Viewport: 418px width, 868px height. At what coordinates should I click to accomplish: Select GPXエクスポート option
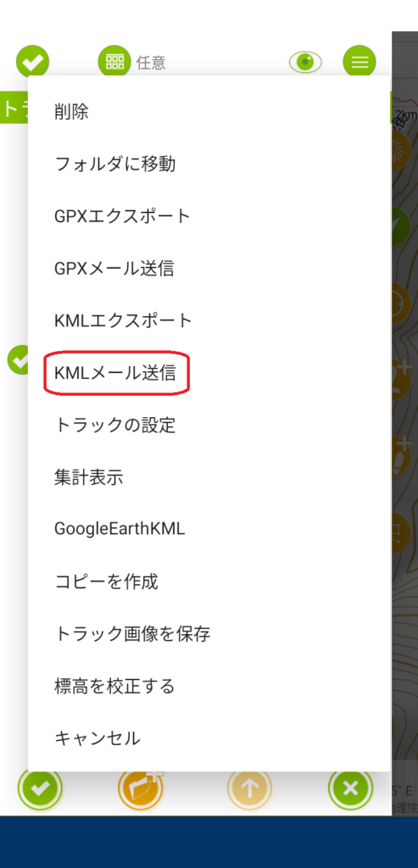tap(209, 216)
